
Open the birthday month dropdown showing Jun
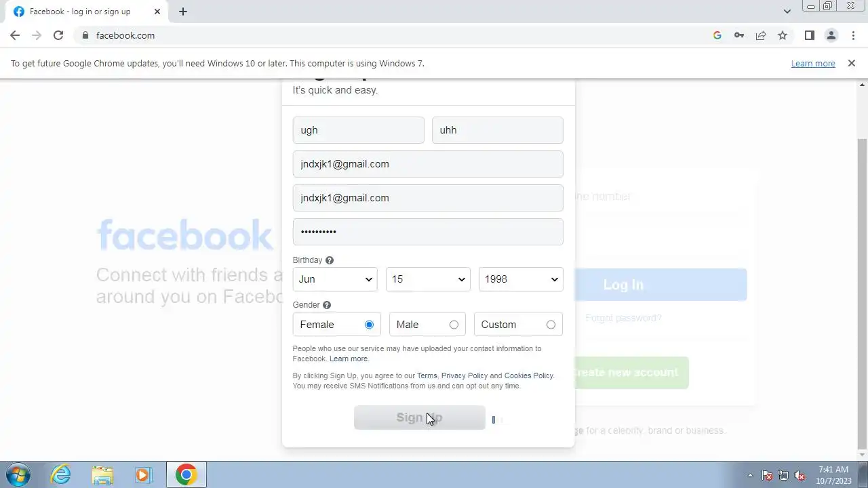[x=335, y=279]
